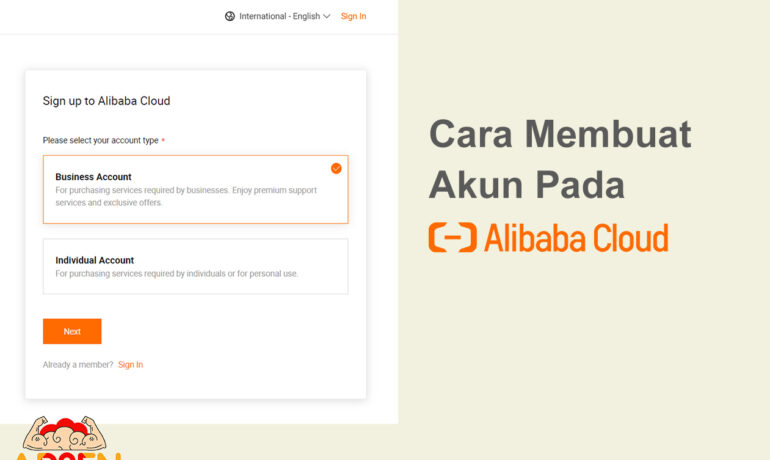This screenshot has width=770, height=460.
Task: Click the orange checkmark on Business Account
Action: click(336, 168)
